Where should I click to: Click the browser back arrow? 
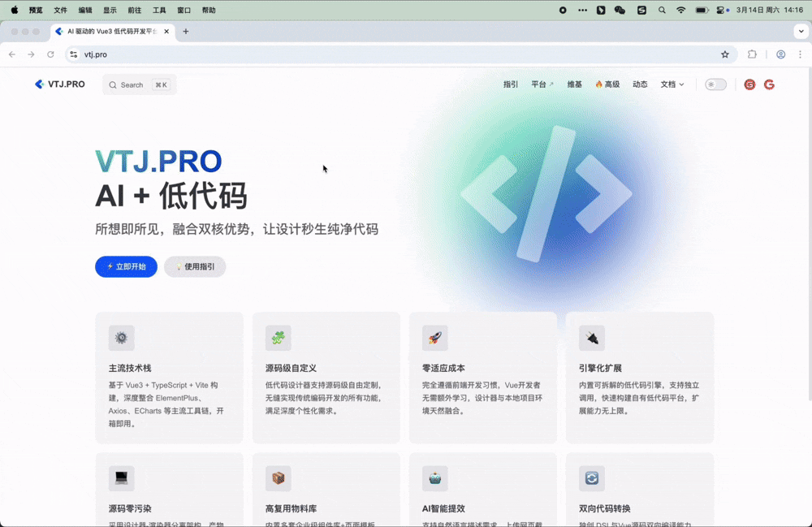[12, 54]
